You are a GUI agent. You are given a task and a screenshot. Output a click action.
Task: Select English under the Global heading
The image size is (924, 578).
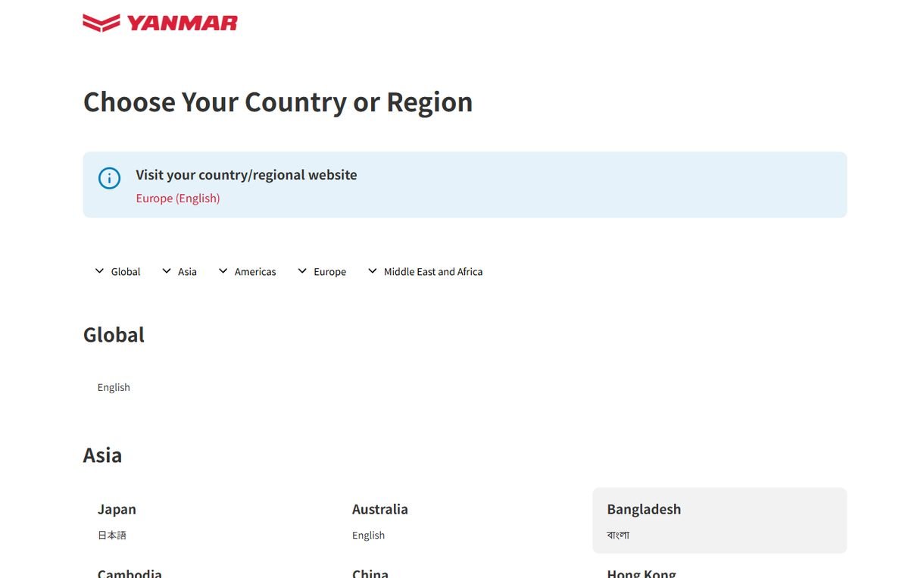tap(114, 387)
